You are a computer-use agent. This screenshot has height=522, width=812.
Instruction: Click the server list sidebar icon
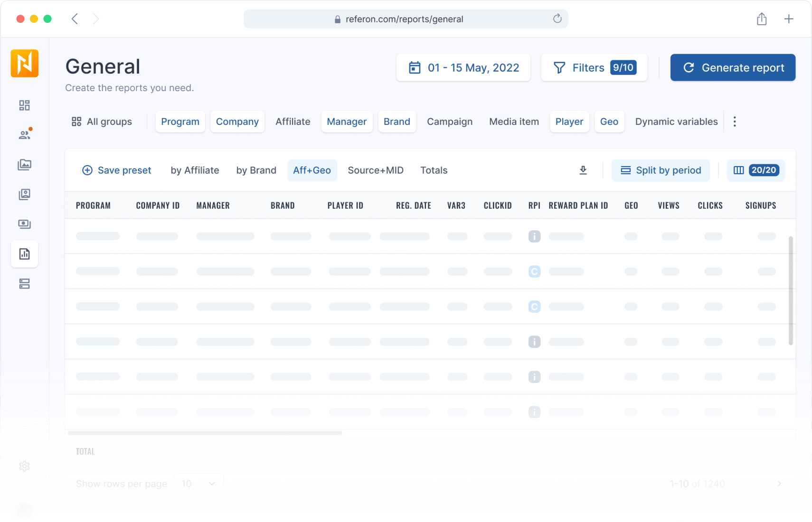pos(24,284)
